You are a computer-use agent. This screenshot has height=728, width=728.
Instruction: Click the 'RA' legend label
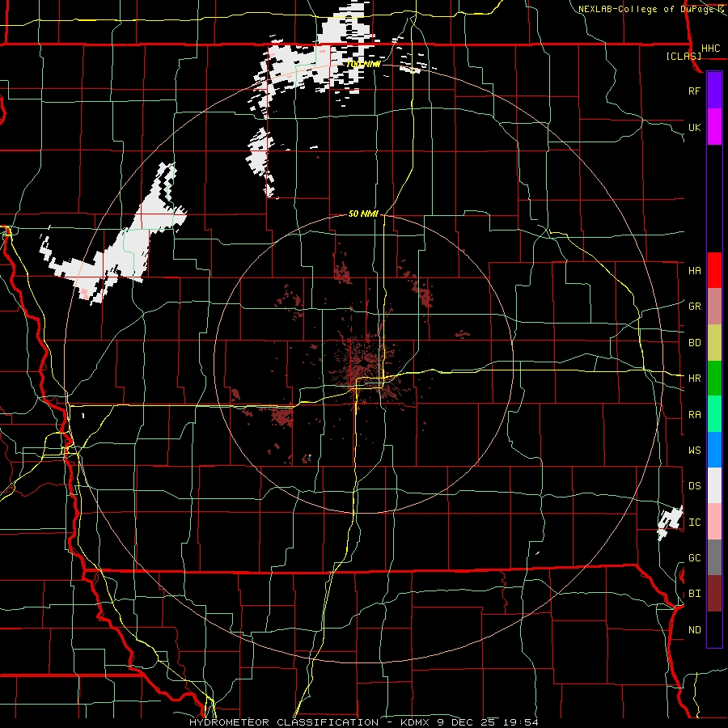(x=695, y=415)
